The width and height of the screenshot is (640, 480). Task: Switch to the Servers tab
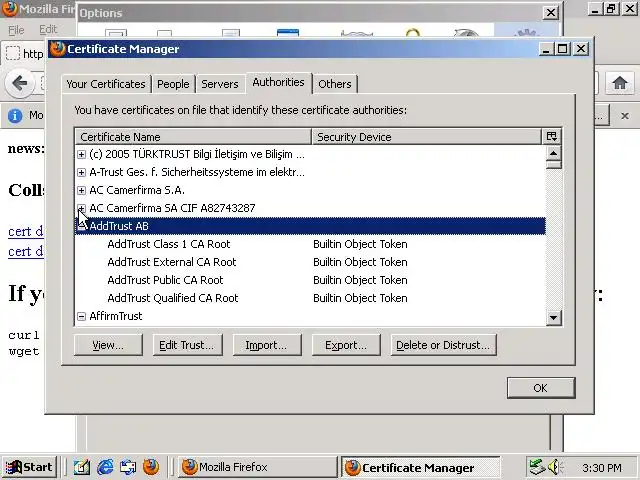pyautogui.click(x=220, y=84)
